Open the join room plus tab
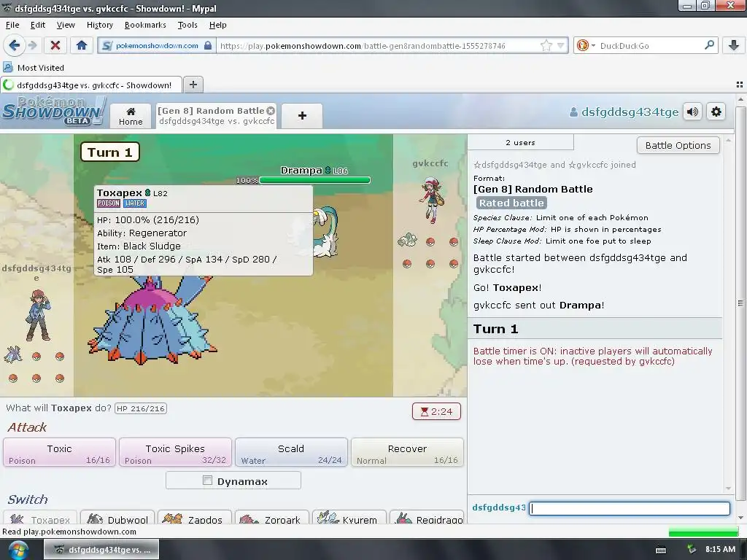 [x=302, y=116]
